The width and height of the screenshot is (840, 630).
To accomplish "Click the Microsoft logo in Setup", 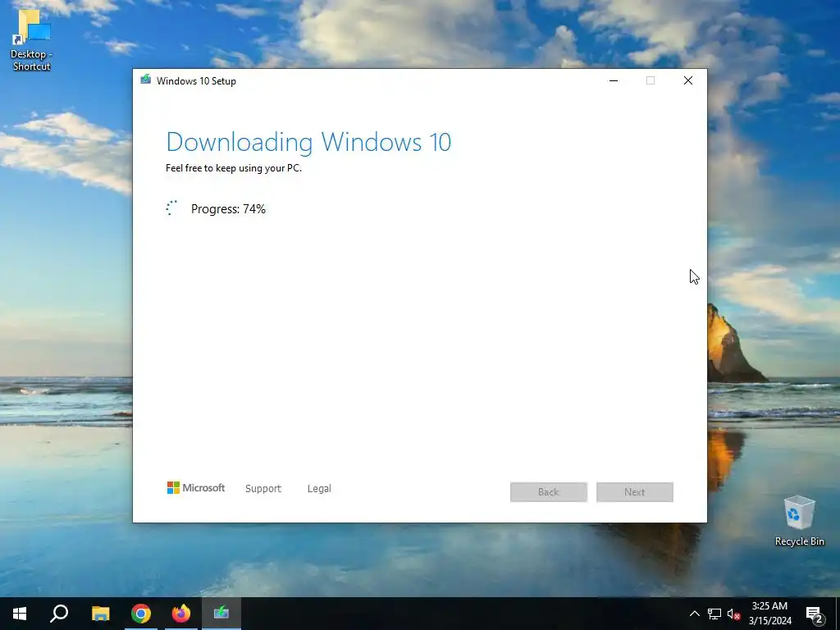I will 196,488.
